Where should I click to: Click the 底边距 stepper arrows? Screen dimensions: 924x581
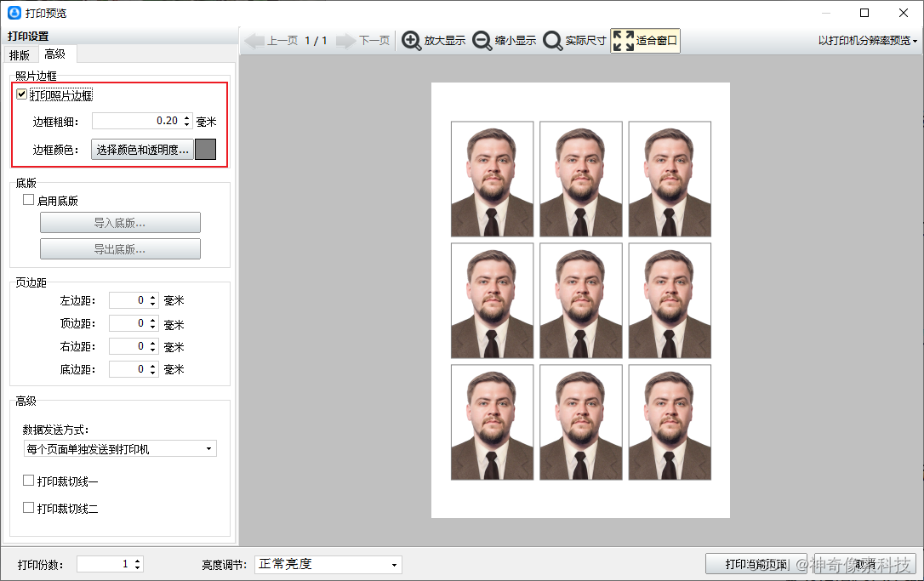click(152, 369)
